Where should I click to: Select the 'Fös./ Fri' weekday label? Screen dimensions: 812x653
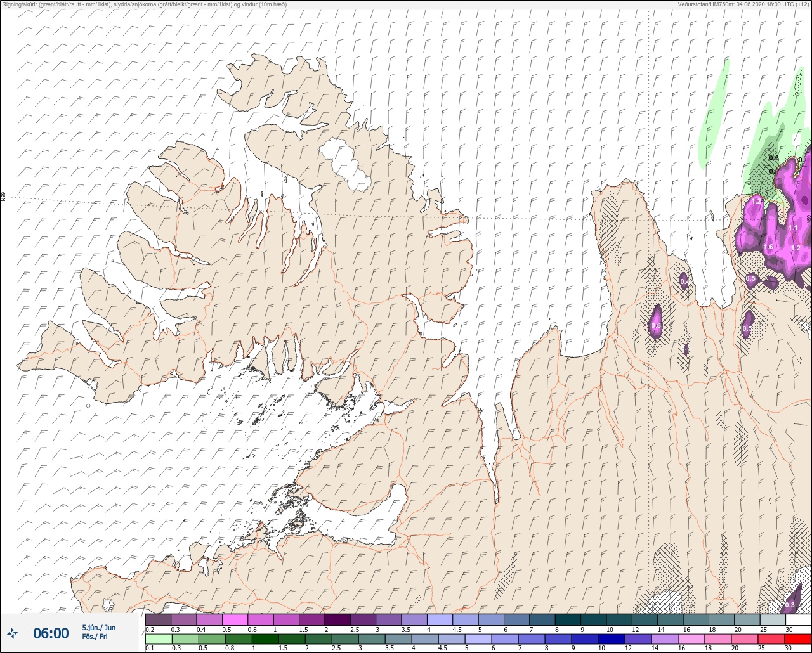[95, 637]
